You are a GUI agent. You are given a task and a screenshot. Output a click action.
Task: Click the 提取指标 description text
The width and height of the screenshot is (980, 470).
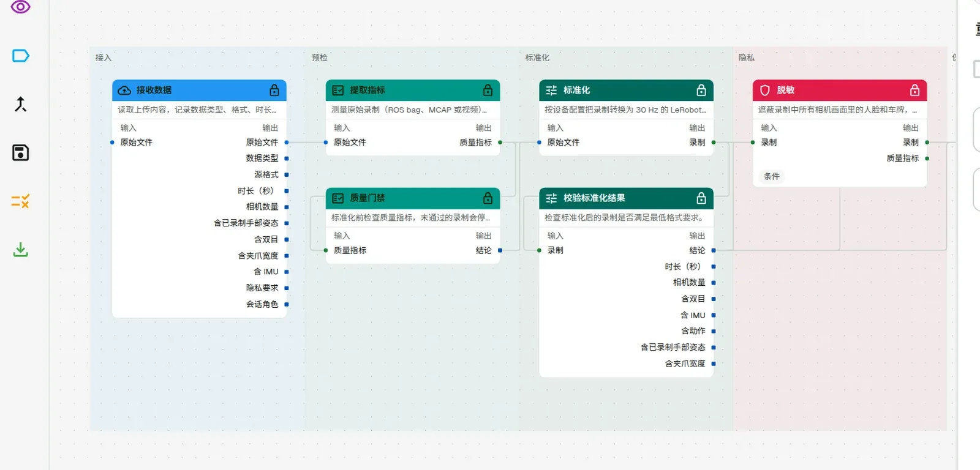point(409,110)
